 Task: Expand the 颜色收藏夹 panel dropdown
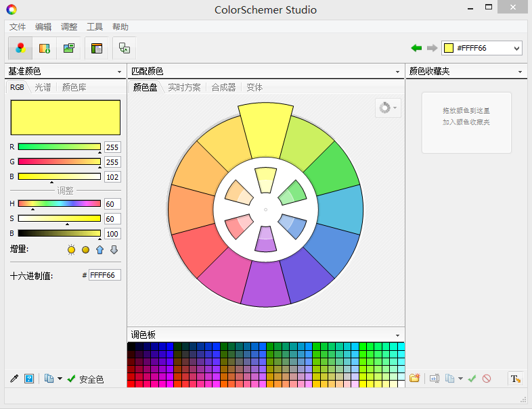tap(520, 72)
